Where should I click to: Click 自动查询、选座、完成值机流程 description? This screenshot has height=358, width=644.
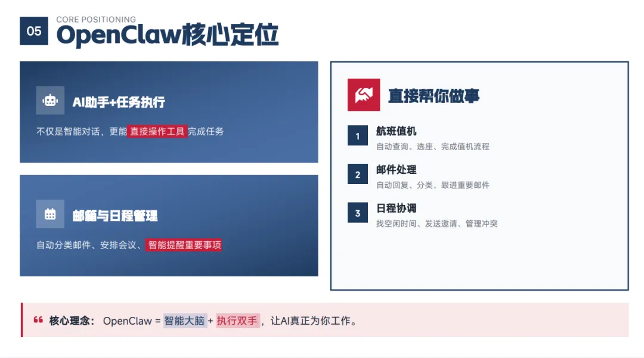coord(433,147)
